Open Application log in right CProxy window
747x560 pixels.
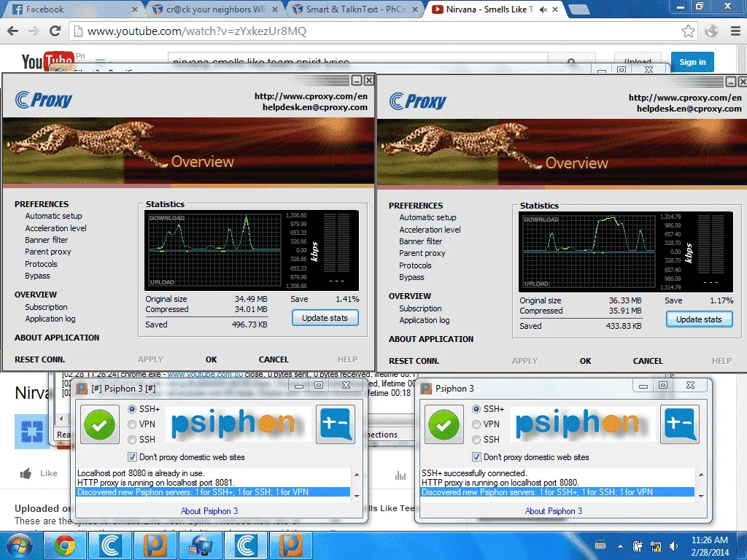(425, 321)
